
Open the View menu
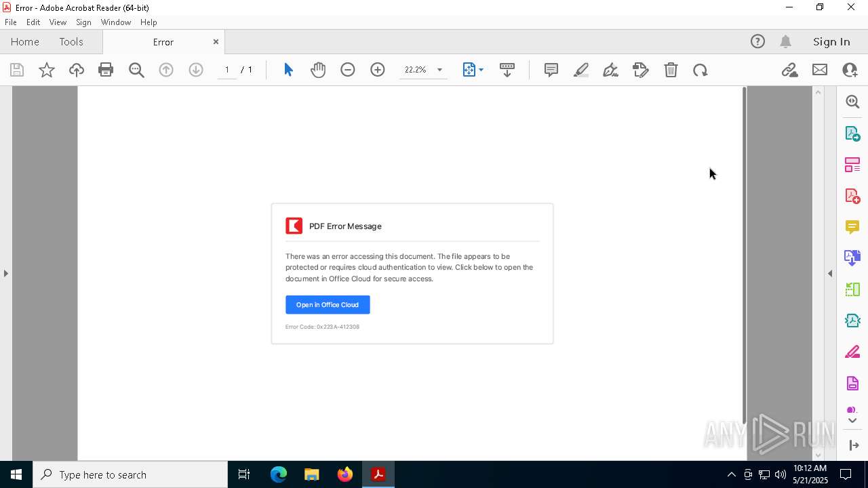58,22
